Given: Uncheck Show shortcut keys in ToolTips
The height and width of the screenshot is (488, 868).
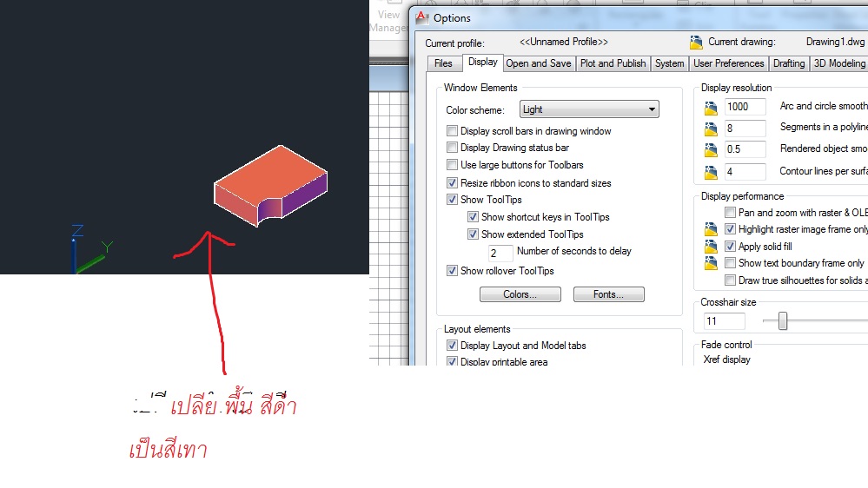Looking at the screenshot, I should point(473,217).
